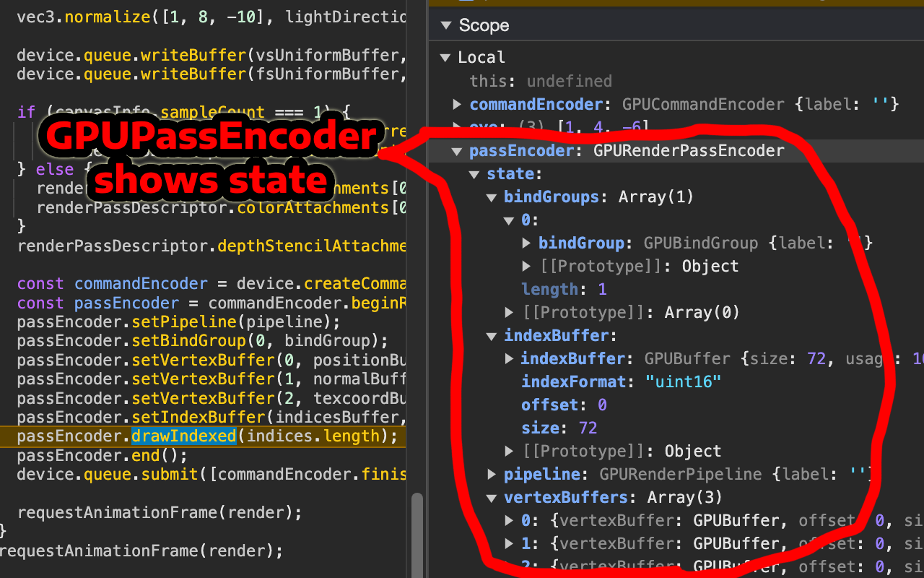Select the 'size: 72' property
This screenshot has width=924, height=578.
click(x=559, y=428)
